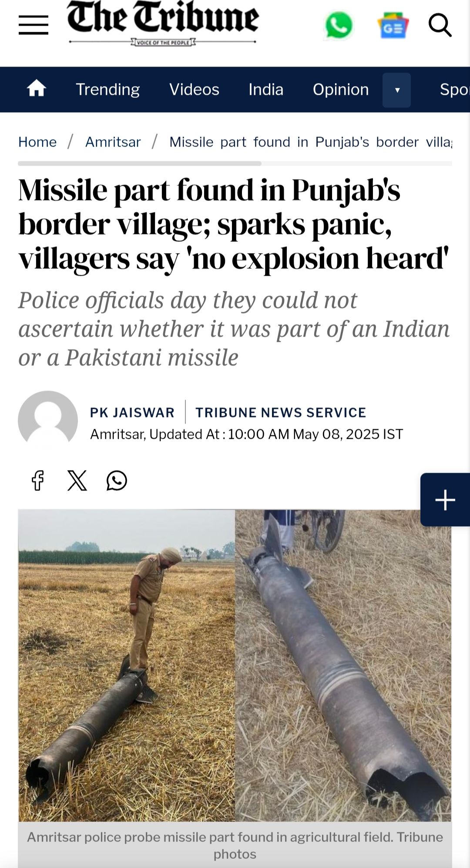Open the Videos menu item
The image size is (470, 868).
[194, 90]
